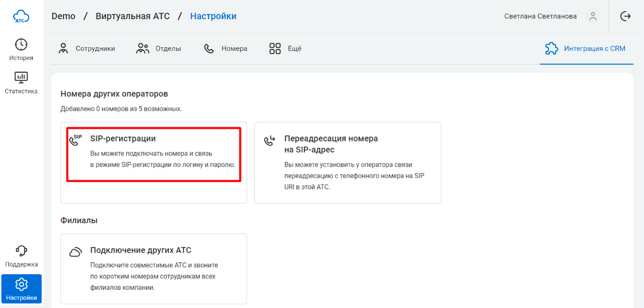Click the SIP phone icon on card

click(x=76, y=140)
